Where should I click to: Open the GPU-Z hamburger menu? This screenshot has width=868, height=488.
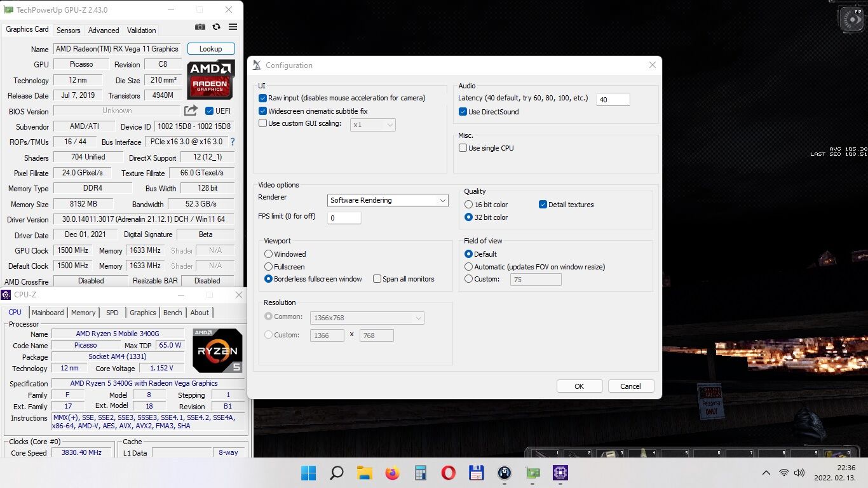pyautogui.click(x=233, y=27)
